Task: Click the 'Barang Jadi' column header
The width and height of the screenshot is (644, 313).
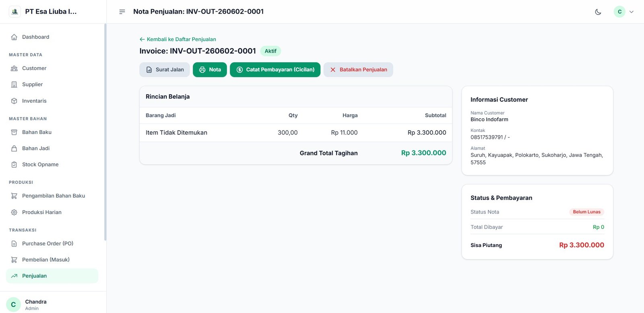Action: pyautogui.click(x=161, y=115)
